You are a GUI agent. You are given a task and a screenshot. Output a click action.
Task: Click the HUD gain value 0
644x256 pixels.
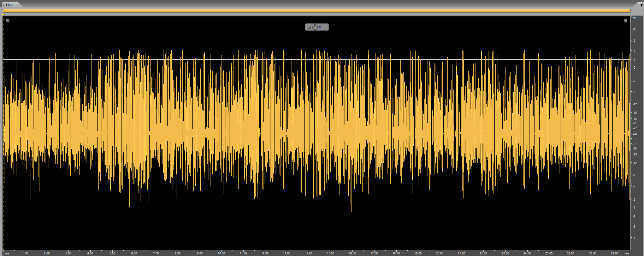[x=320, y=27]
